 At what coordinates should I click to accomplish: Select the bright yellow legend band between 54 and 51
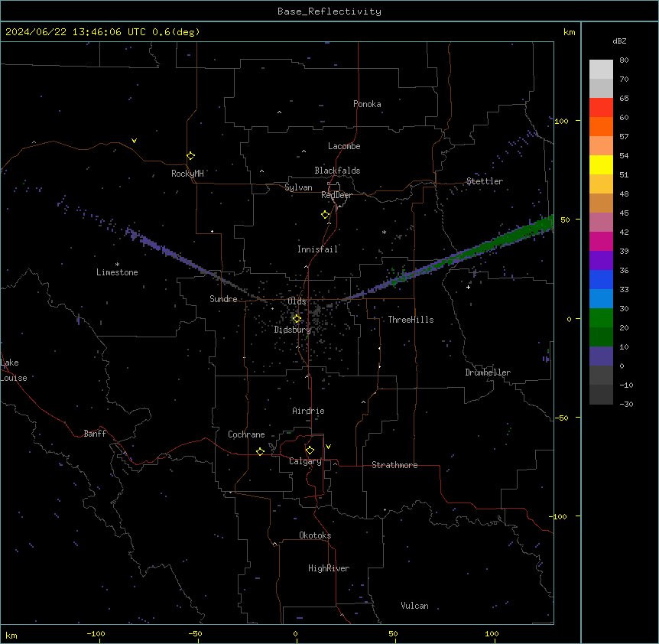pos(601,164)
